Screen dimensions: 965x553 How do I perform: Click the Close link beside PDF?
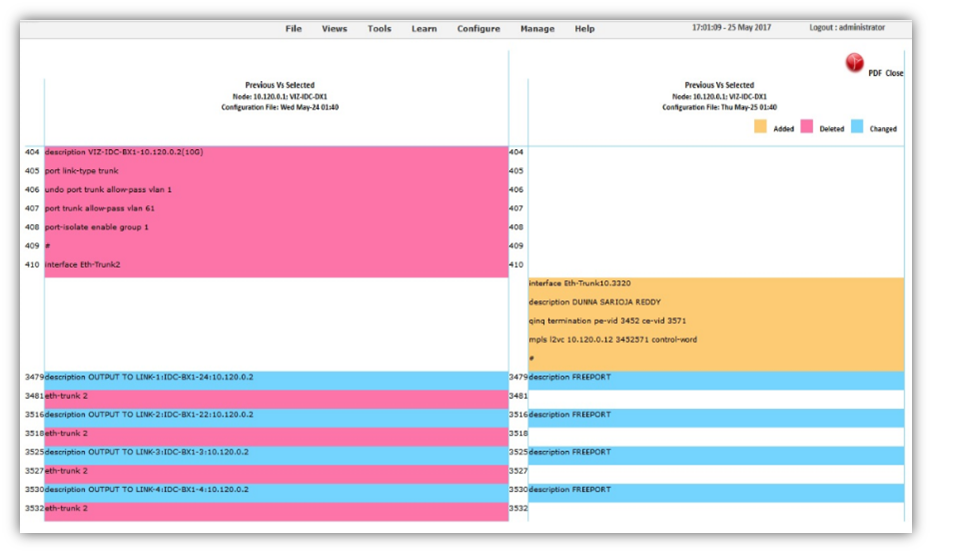click(x=894, y=74)
